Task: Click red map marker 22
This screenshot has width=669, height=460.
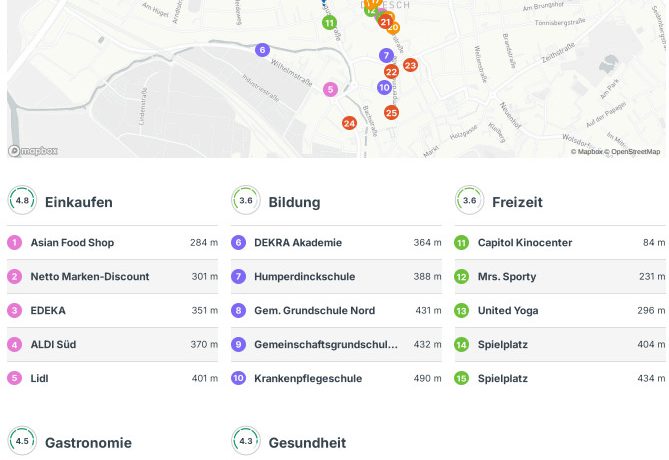Action: (x=391, y=72)
